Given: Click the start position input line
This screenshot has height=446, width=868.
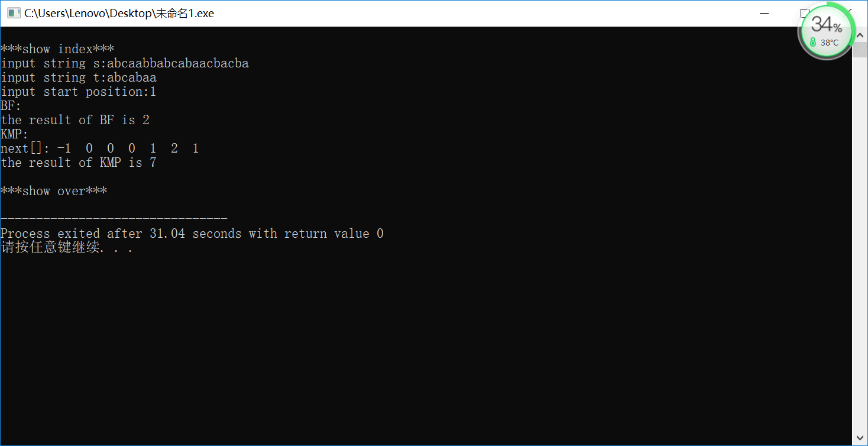Looking at the screenshot, I should pyautogui.click(x=79, y=92).
